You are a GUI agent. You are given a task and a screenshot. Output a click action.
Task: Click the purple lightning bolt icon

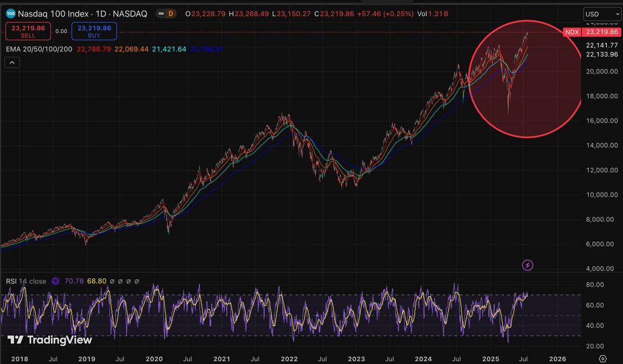click(x=527, y=265)
